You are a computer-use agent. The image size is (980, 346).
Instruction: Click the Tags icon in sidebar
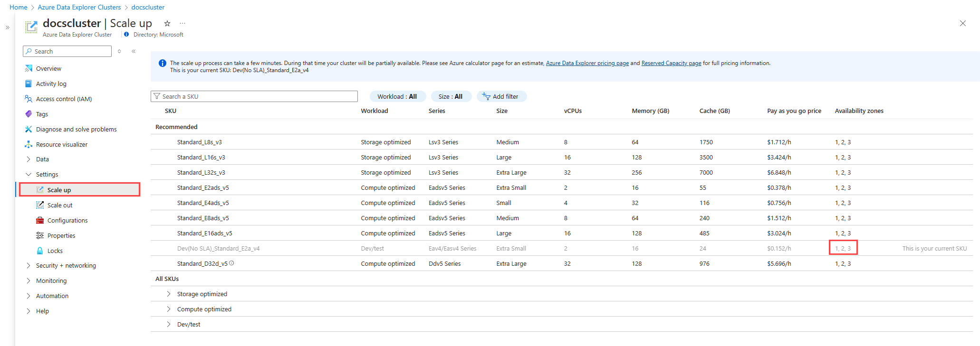(x=29, y=114)
